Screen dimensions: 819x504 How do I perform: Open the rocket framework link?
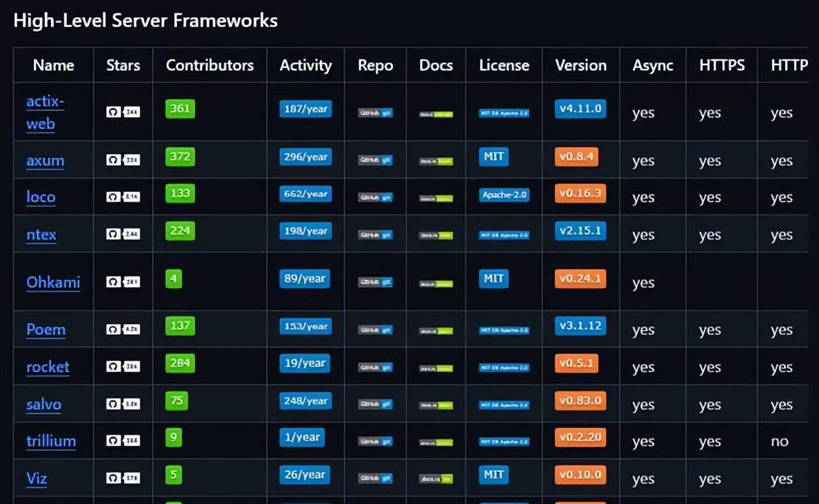pyautogui.click(x=48, y=366)
